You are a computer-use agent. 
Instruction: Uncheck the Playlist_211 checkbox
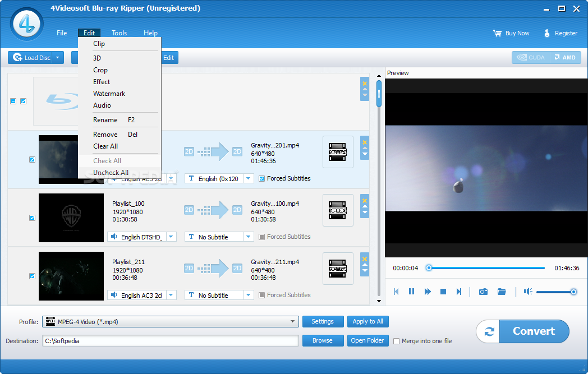32,276
